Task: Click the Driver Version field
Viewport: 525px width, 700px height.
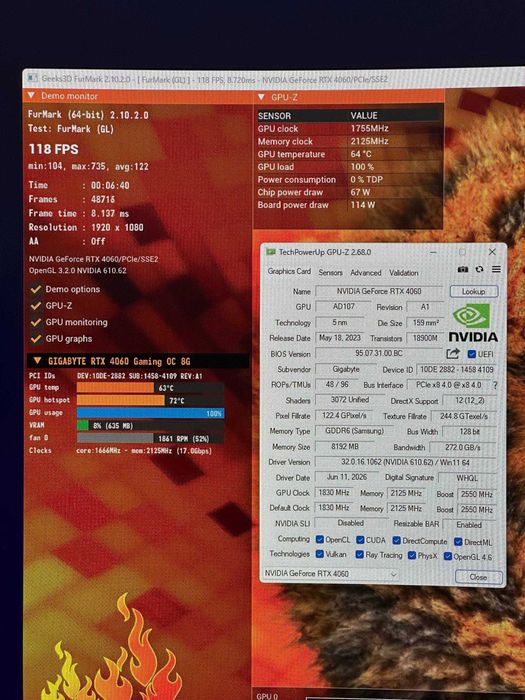Action: 405,462
